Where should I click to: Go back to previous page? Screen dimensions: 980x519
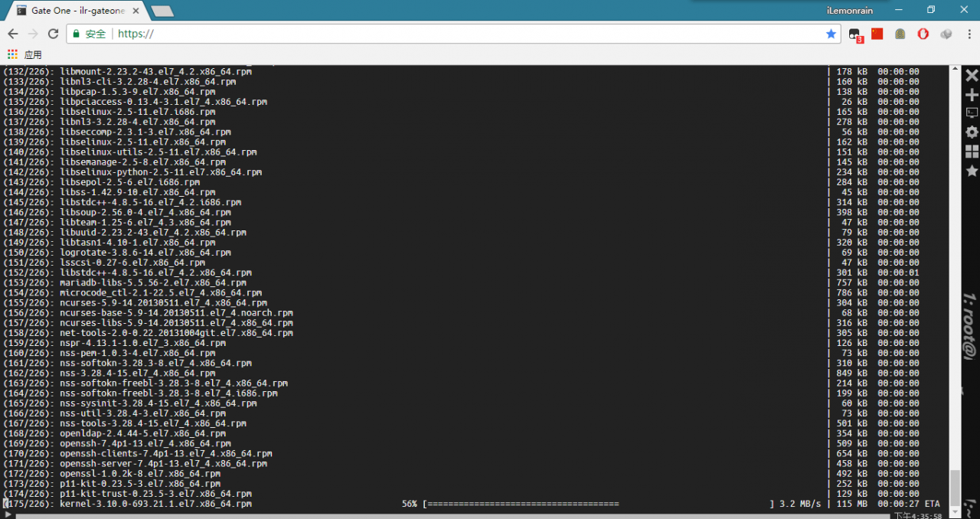click(x=13, y=34)
